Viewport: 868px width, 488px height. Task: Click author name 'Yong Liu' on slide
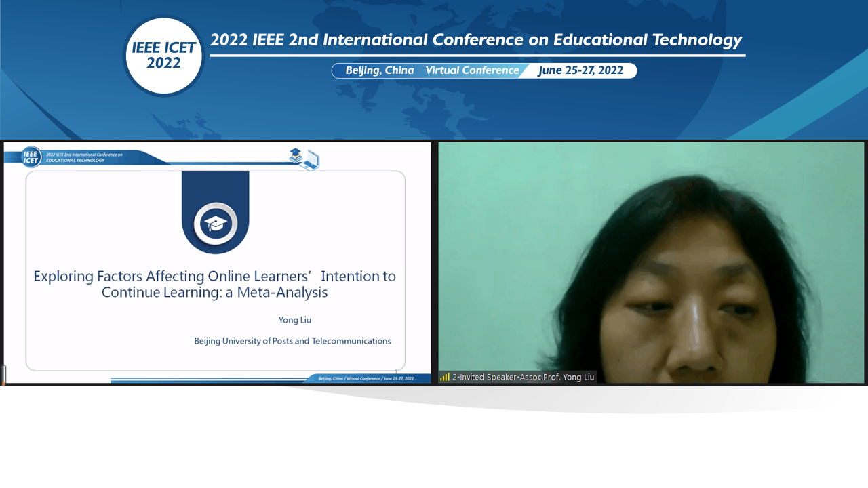294,320
